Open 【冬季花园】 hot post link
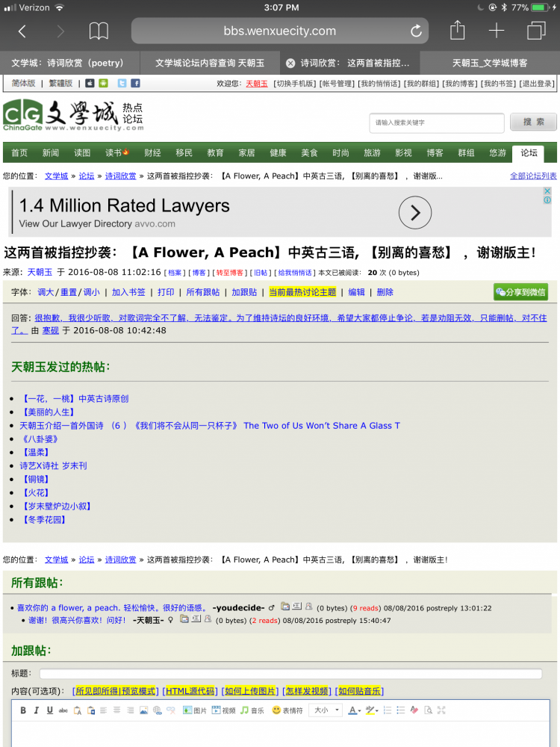The width and height of the screenshot is (560, 747). click(43, 520)
